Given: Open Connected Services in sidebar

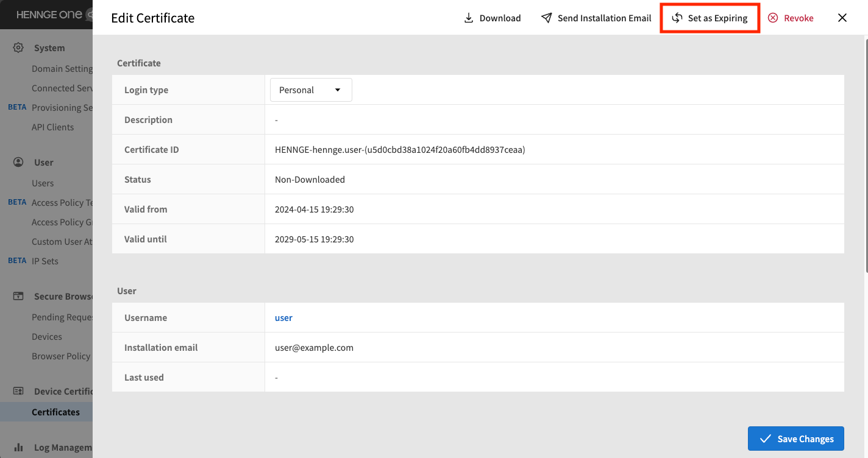Looking at the screenshot, I should pos(62,88).
